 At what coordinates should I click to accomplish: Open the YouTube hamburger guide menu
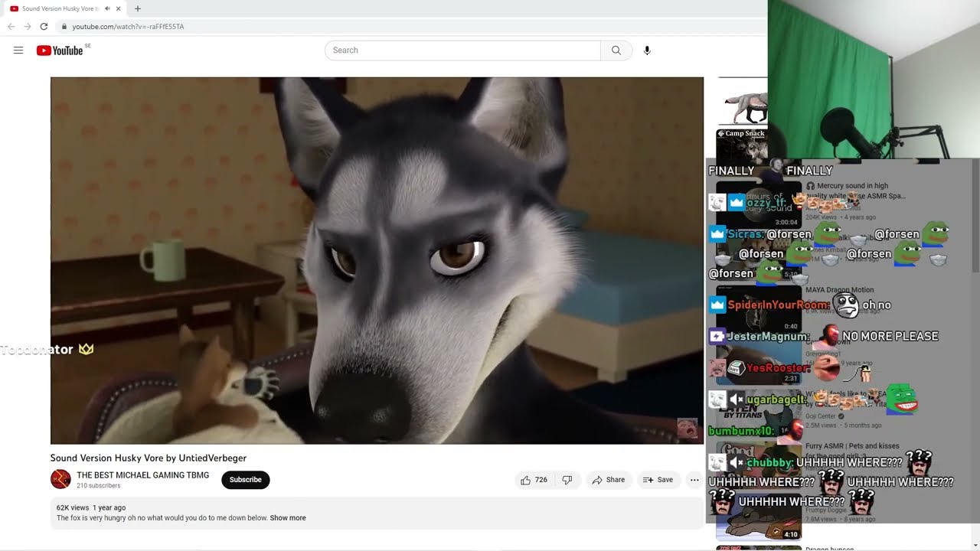coord(18,51)
